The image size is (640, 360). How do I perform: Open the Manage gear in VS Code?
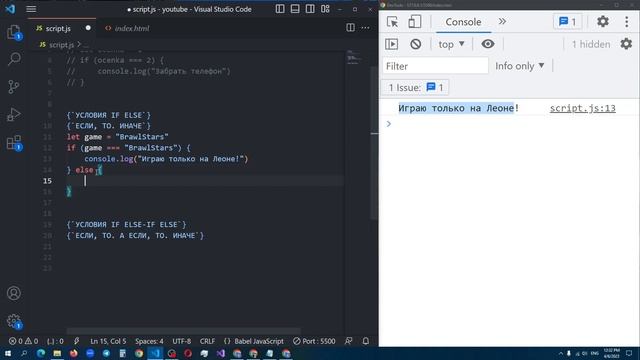point(14,321)
